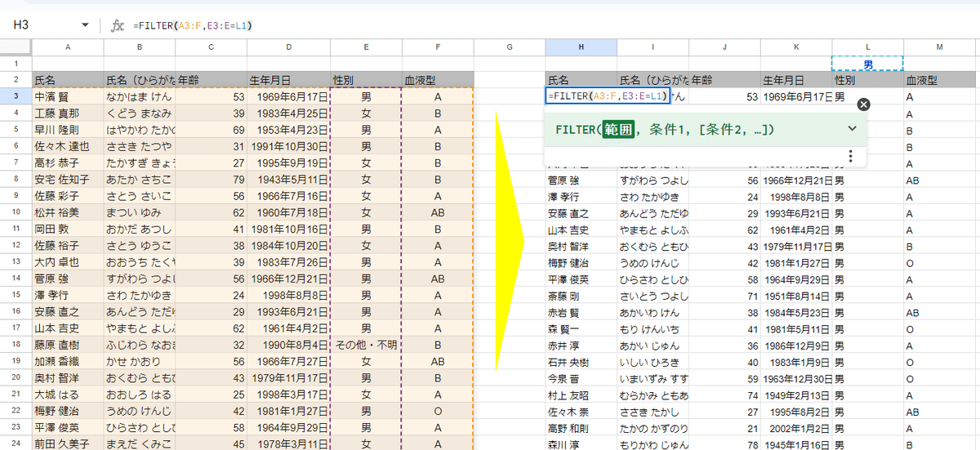Select column B header

pos(140,47)
